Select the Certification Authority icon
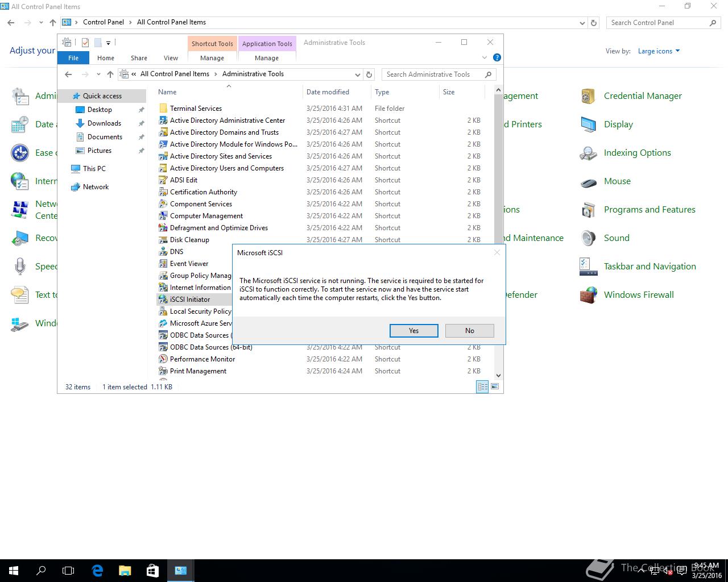The width and height of the screenshot is (728, 582). [163, 192]
